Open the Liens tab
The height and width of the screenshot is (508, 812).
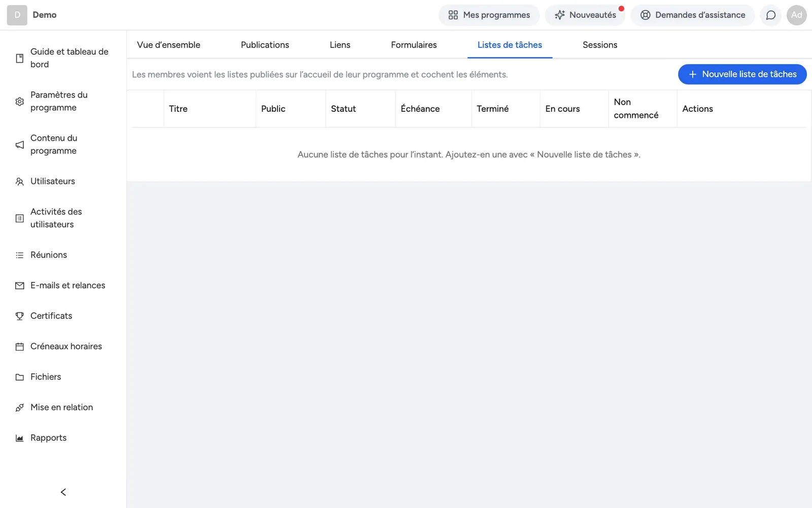(x=340, y=45)
